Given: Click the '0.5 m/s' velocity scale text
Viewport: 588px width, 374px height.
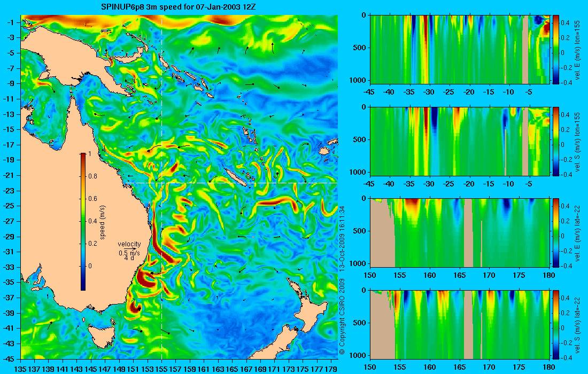Looking at the screenshot, I should [129, 253].
